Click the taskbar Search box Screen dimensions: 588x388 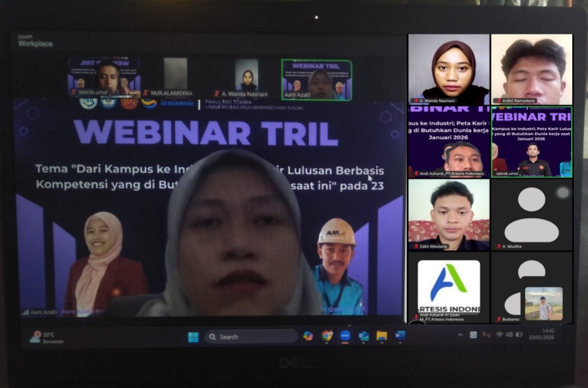[251, 337]
